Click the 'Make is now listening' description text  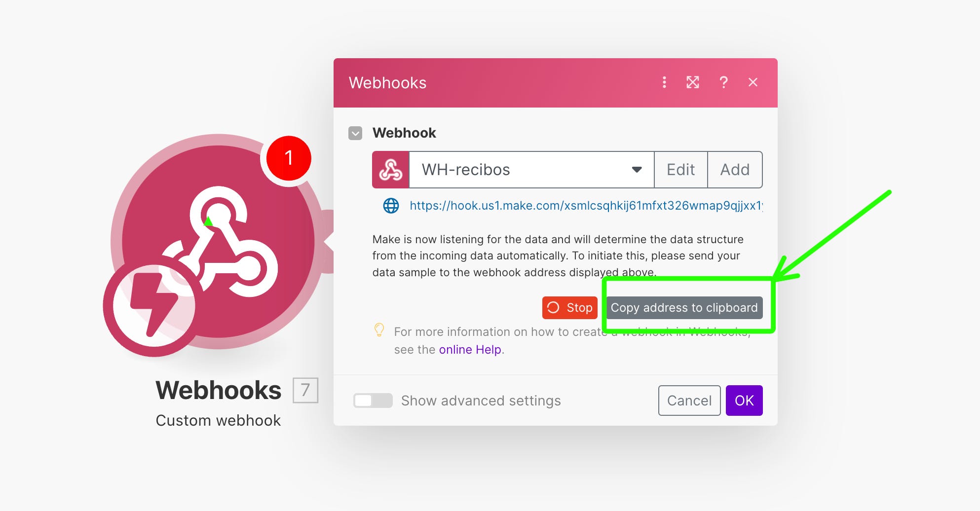558,256
